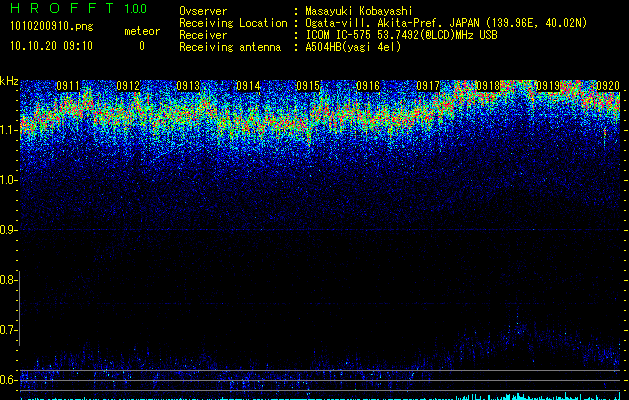
Task: Click the Ovserver field label
Action: click(203, 11)
